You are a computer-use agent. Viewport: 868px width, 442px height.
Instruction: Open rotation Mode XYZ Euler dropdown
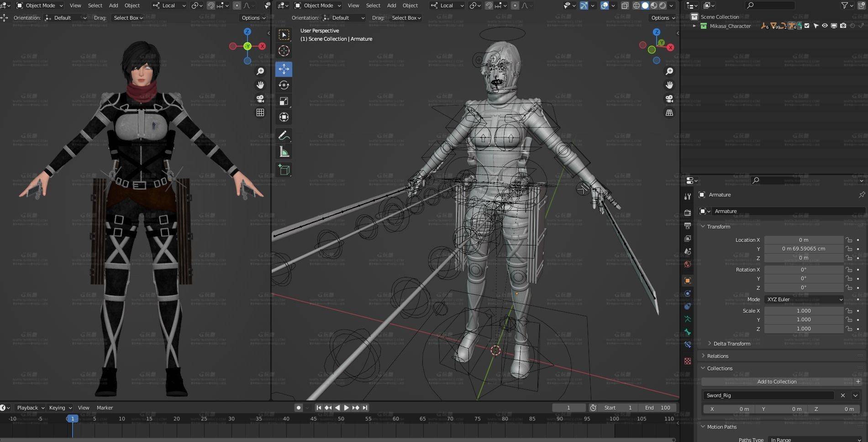point(804,299)
